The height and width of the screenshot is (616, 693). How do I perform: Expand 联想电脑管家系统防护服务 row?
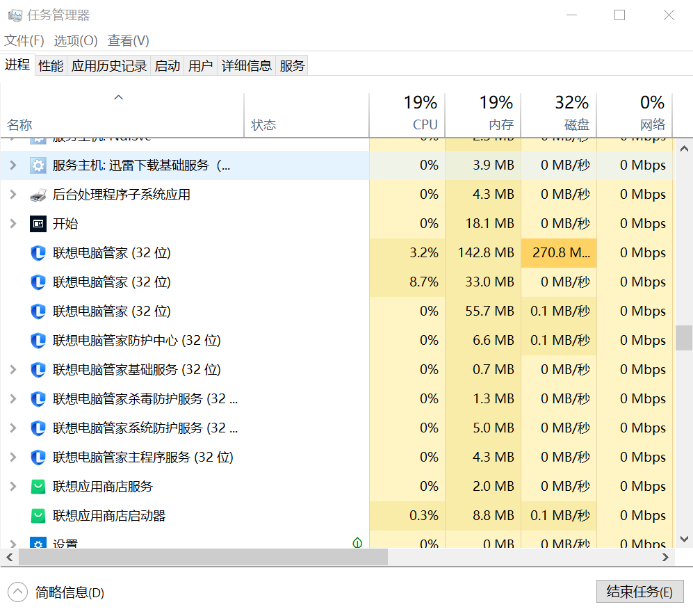13,428
